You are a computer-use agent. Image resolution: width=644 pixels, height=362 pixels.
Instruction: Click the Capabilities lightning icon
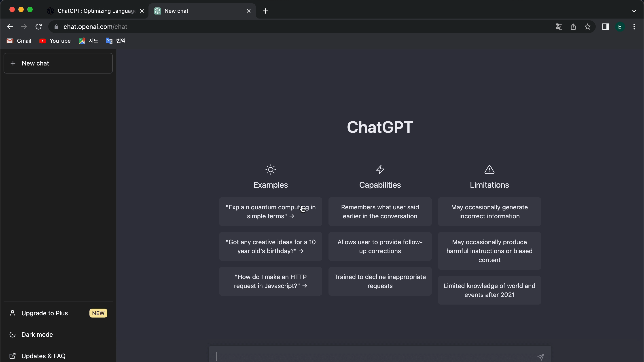[380, 170]
